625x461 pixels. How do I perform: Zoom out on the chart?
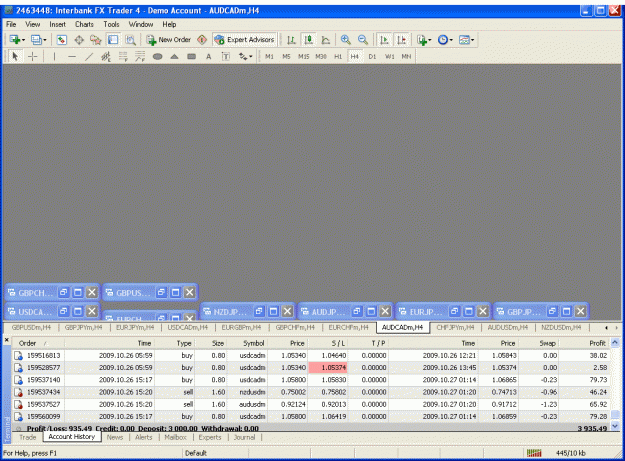click(362, 40)
